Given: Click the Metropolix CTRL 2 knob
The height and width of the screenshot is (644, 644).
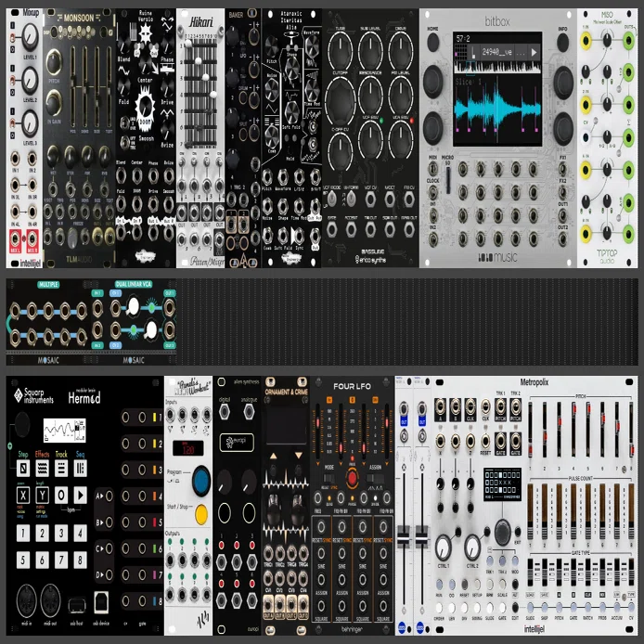Looking at the screenshot, I should (x=472, y=547).
